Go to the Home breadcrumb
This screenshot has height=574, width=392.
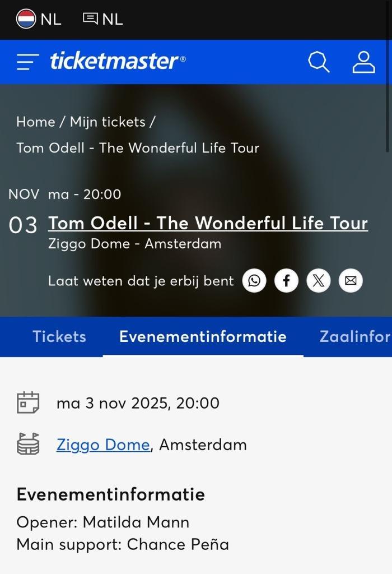click(35, 122)
